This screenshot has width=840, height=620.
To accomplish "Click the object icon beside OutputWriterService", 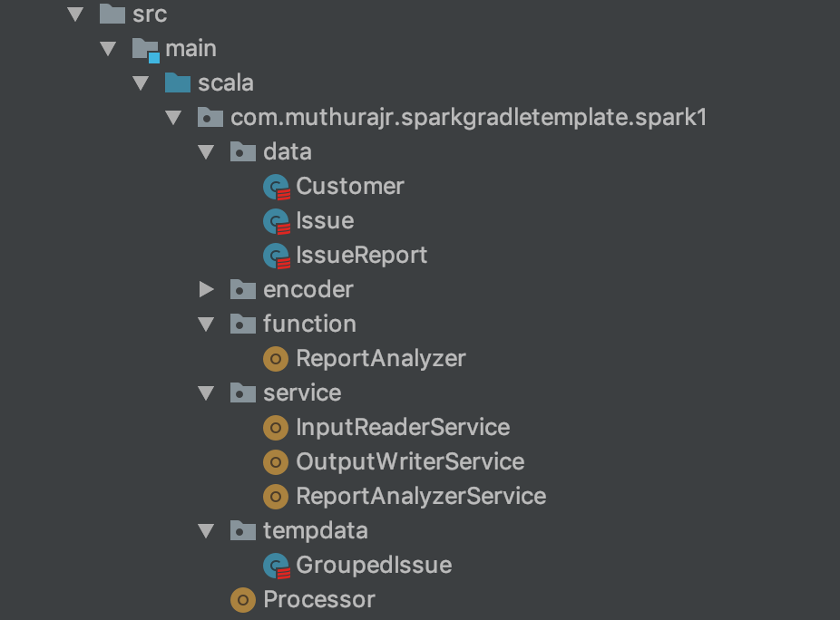I will tap(275, 461).
